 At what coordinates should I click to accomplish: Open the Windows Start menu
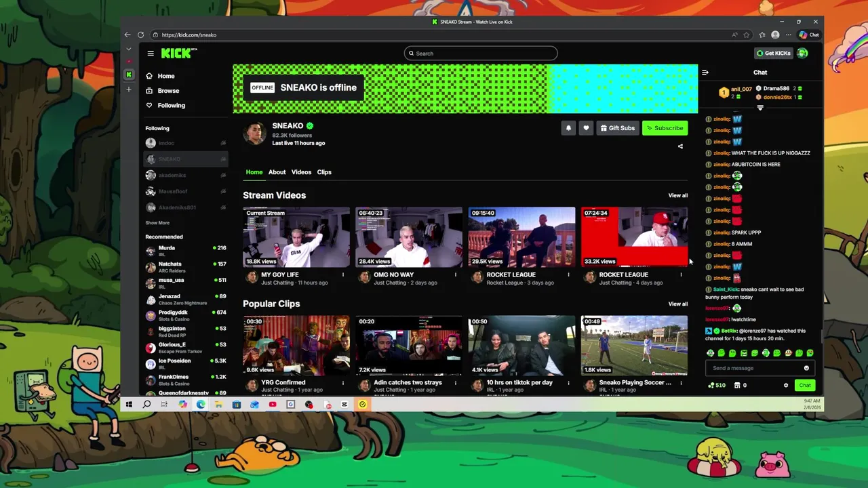(x=129, y=405)
